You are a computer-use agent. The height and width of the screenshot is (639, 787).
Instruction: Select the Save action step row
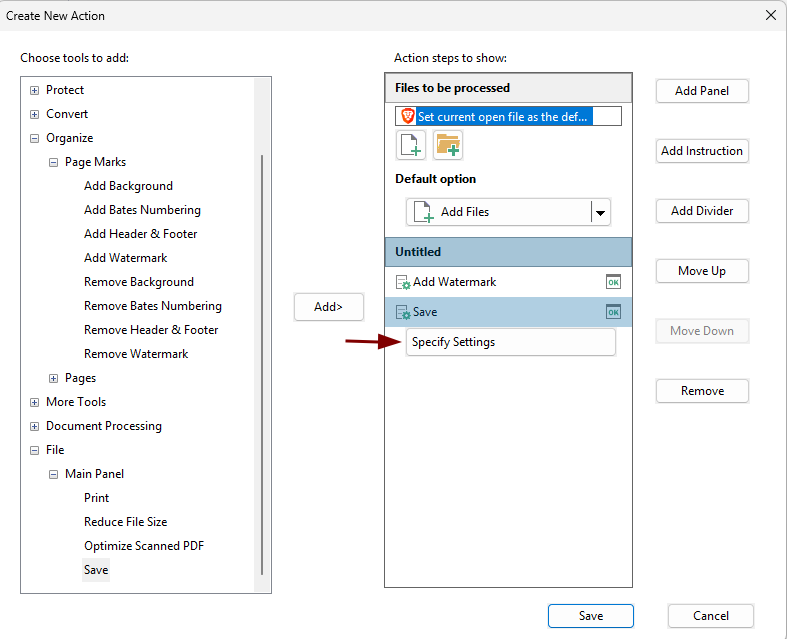tap(508, 312)
